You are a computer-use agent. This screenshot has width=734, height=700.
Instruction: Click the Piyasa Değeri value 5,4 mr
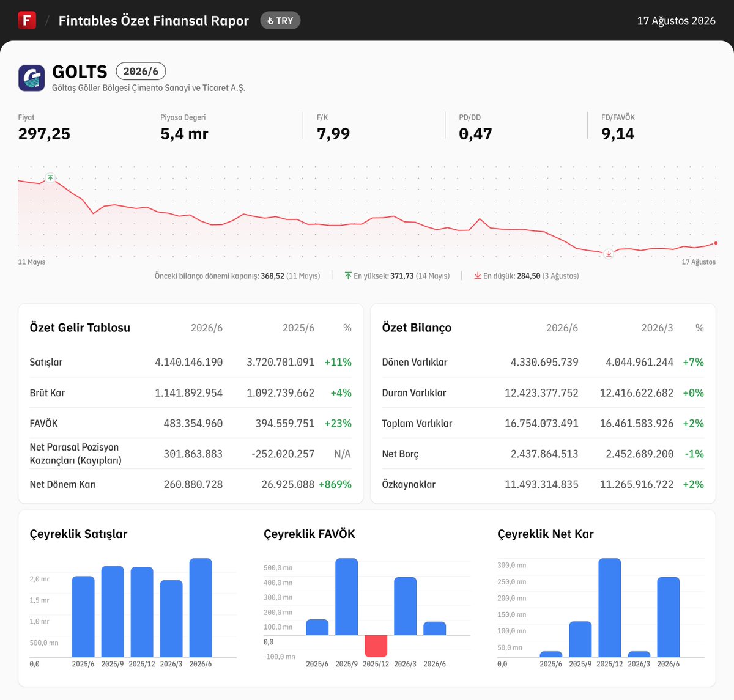pyautogui.click(x=184, y=134)
